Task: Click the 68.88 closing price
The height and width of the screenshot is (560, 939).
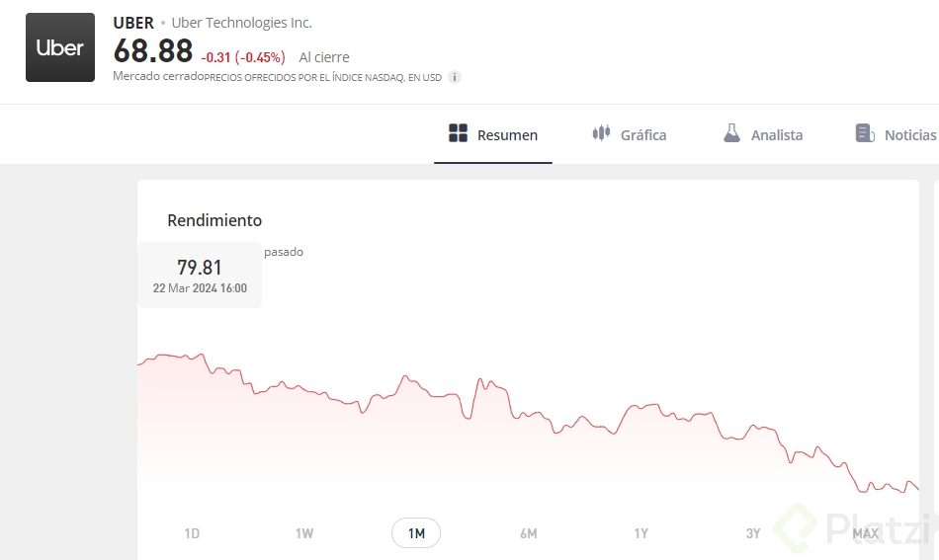Action: [153, 51]
